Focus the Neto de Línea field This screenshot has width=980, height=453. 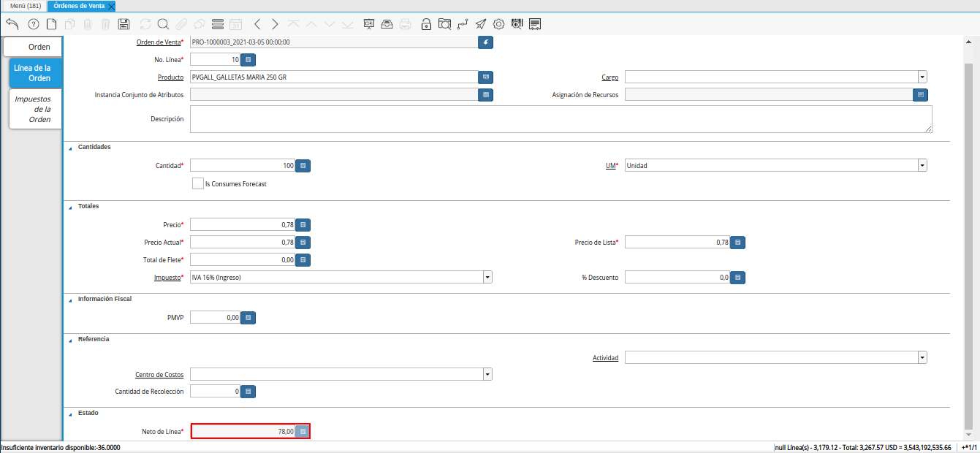click(243, 432)
